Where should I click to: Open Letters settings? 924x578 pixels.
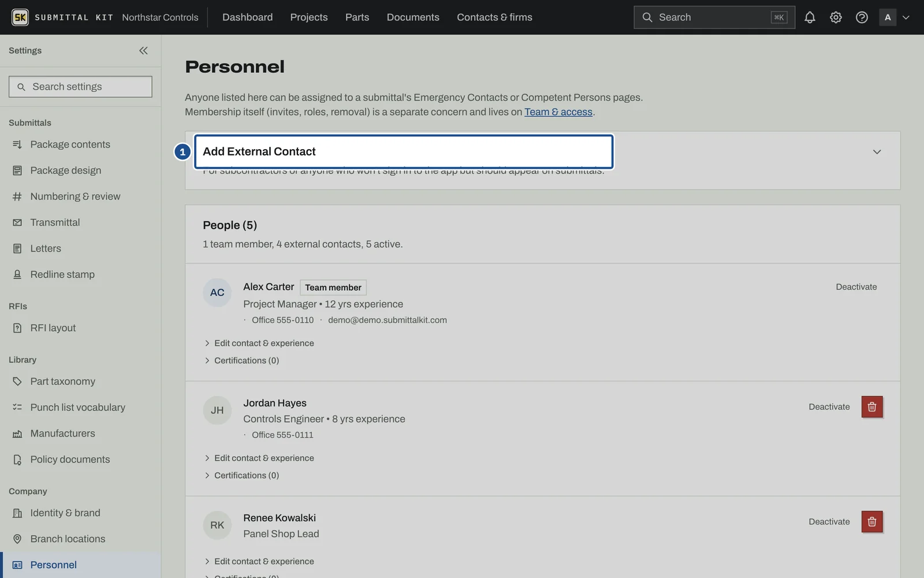(x=80, y=249)
